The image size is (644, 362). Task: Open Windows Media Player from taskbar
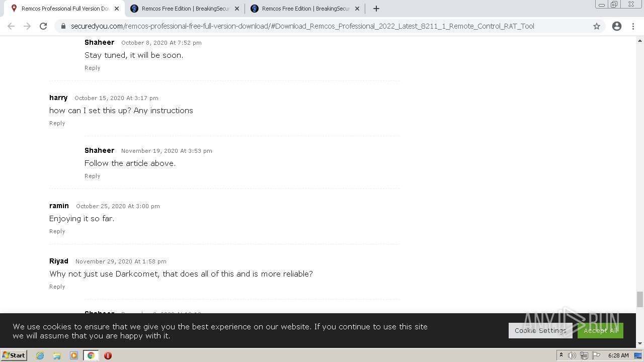coord(74,355)
